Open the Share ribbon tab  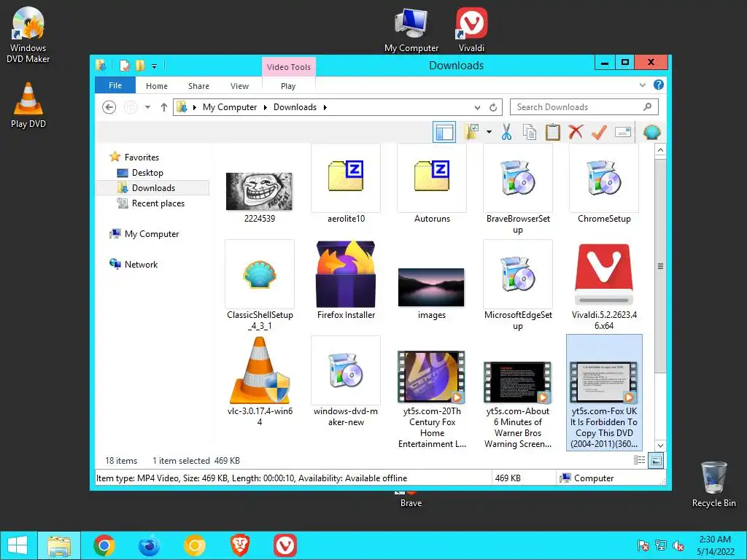click(x=198, y=86)
